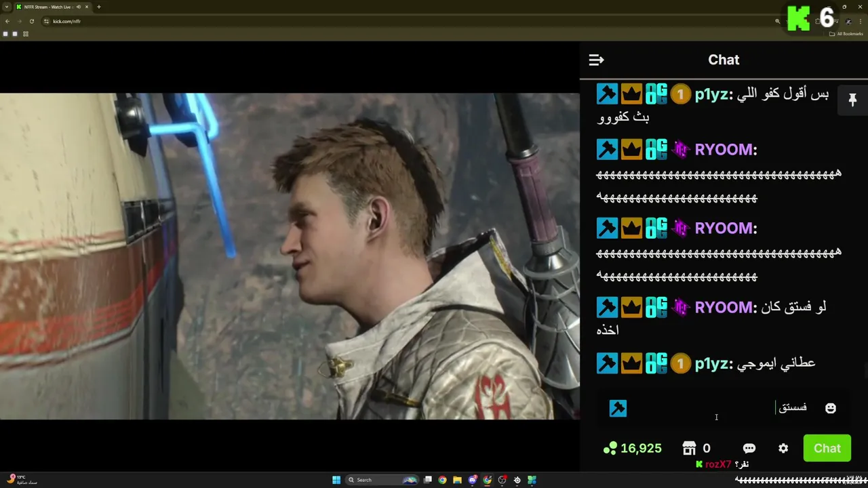Image resolution: width=868 pixels, height=488 pixels.
Task: Click the OG badge in RYOOM's last message
Action: point(656,308)
